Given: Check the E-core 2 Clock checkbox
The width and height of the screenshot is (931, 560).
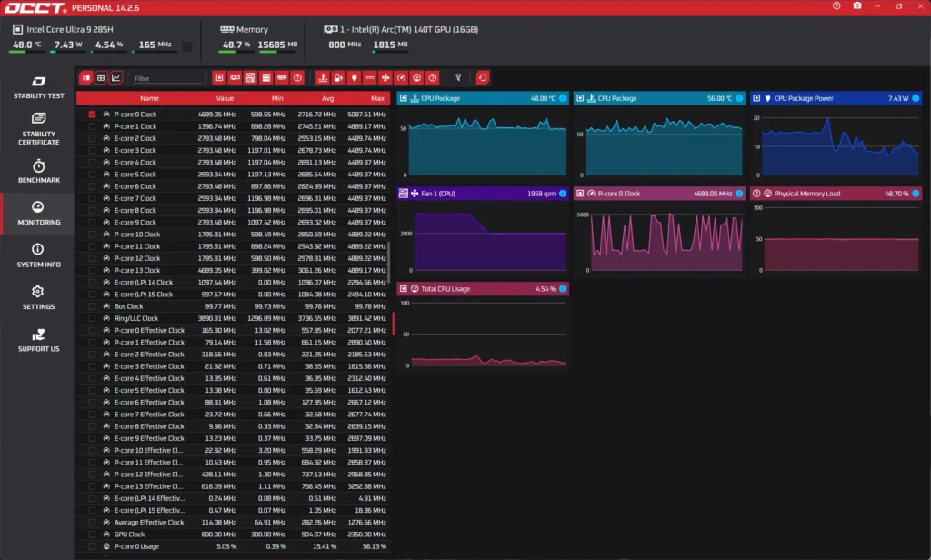Looking at the screenshot, I should click(x=92, y=138).
